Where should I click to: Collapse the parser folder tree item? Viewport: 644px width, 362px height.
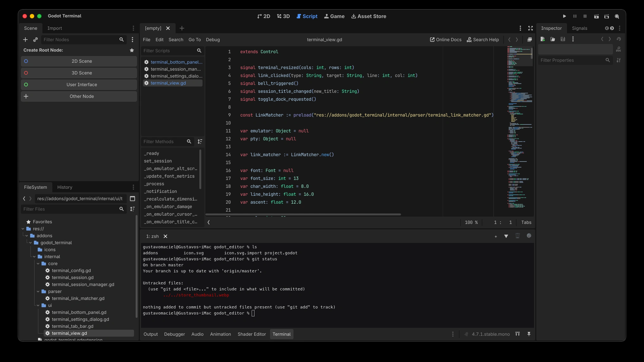(x=38, y=291)
